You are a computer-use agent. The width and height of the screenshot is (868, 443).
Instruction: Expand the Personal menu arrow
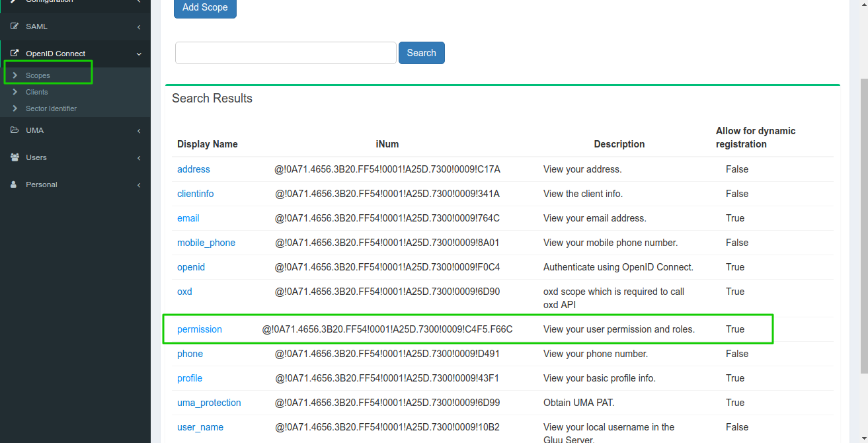point(139,185)
